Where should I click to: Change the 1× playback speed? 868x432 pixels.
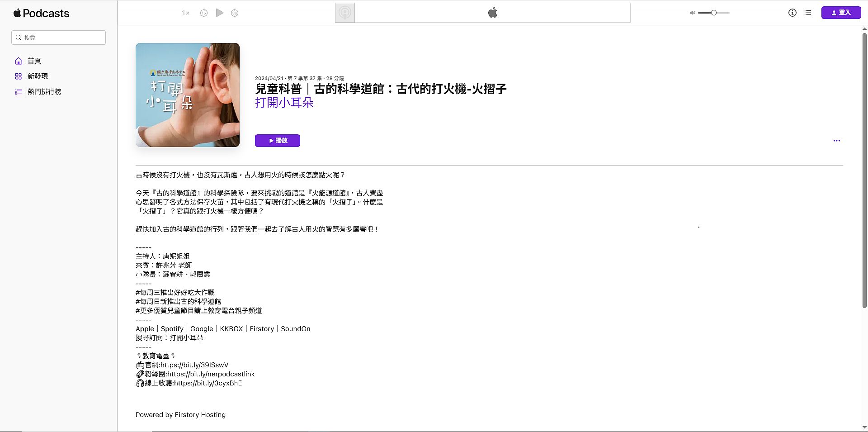coord(186,13)
